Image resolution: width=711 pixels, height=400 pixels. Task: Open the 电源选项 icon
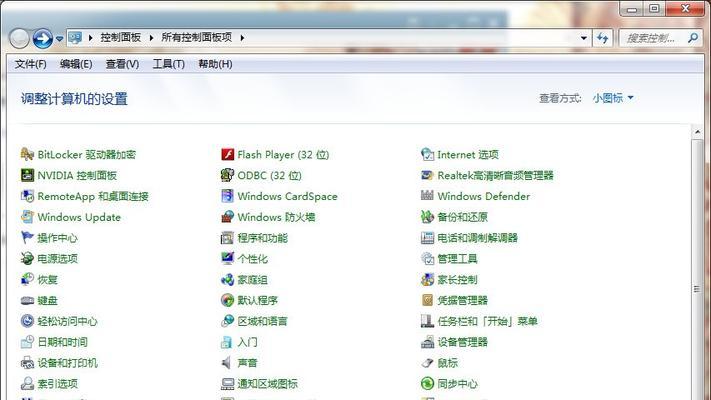point(27,259)
